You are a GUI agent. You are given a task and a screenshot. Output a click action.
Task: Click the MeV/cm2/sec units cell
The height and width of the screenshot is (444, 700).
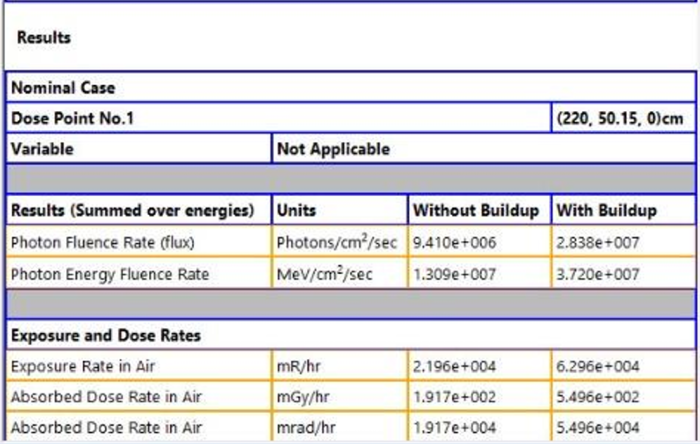point(340,274)
